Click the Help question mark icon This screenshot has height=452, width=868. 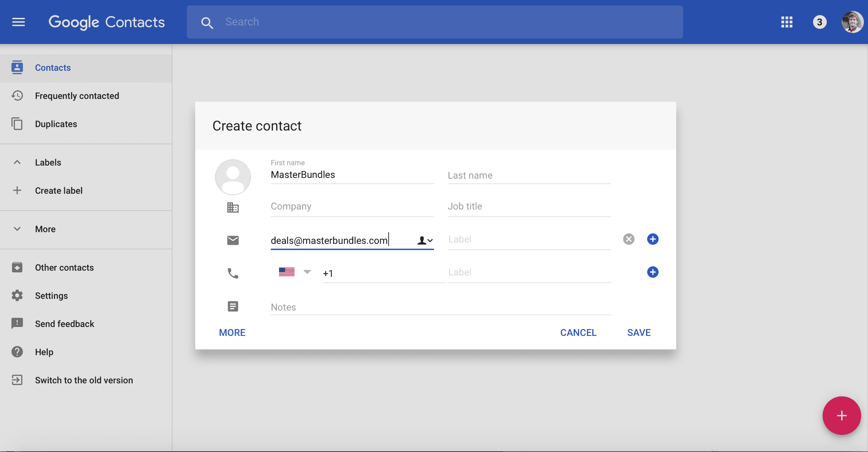pyautogui.click(x=17, y=352)
